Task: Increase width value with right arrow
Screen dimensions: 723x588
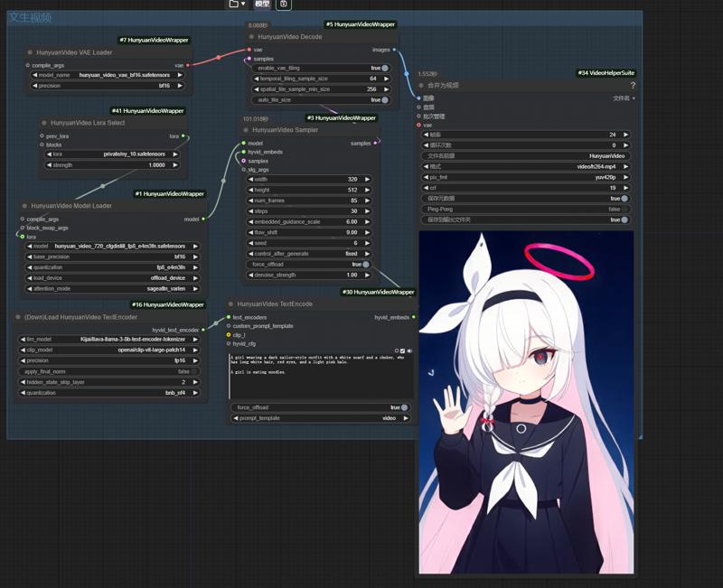Action: [x=368, y=179]
